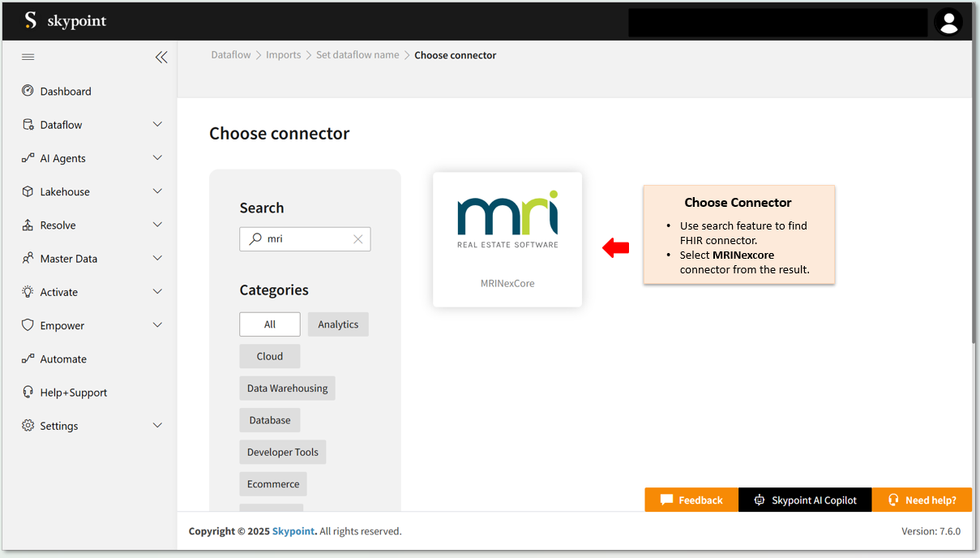This screenshot has width=980, height=558.
Task: Select the All category filter
Action: pyautogui.click(x=270, y=324)
